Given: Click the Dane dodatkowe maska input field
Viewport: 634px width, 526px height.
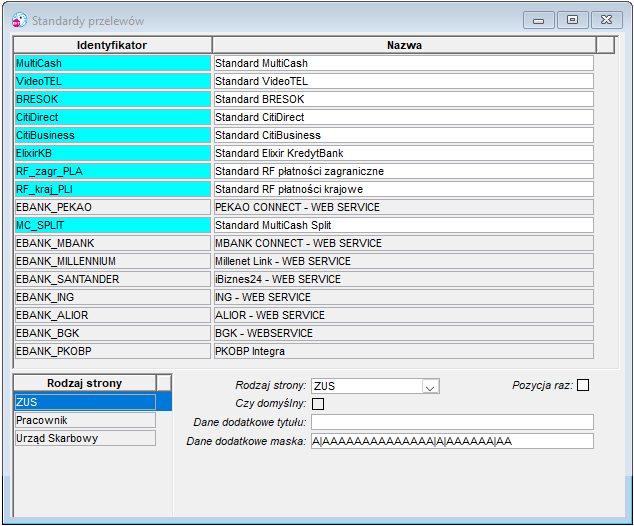Looking at the screenshot, I should pyautogui.click(x=452, y=441).
